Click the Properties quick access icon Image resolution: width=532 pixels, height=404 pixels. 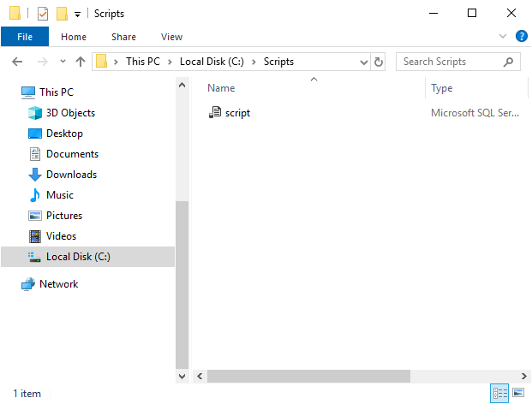[x=43, y=14]
